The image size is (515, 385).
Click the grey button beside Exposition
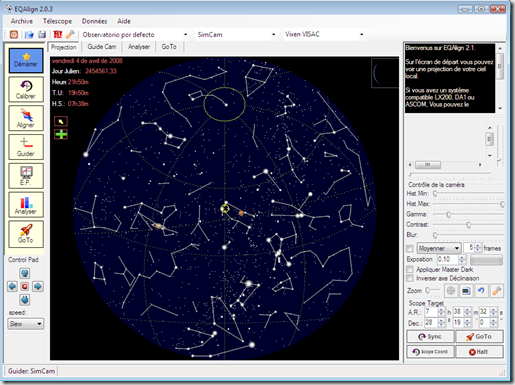(x=486, y=260)
